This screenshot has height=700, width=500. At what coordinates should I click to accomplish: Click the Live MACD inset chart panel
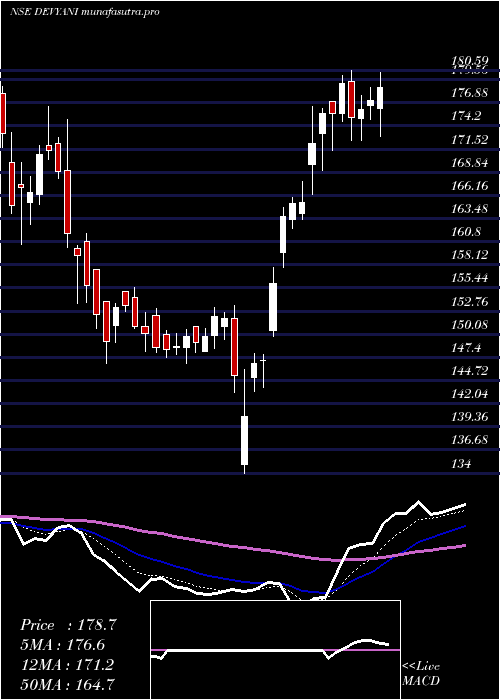point(275,650)
